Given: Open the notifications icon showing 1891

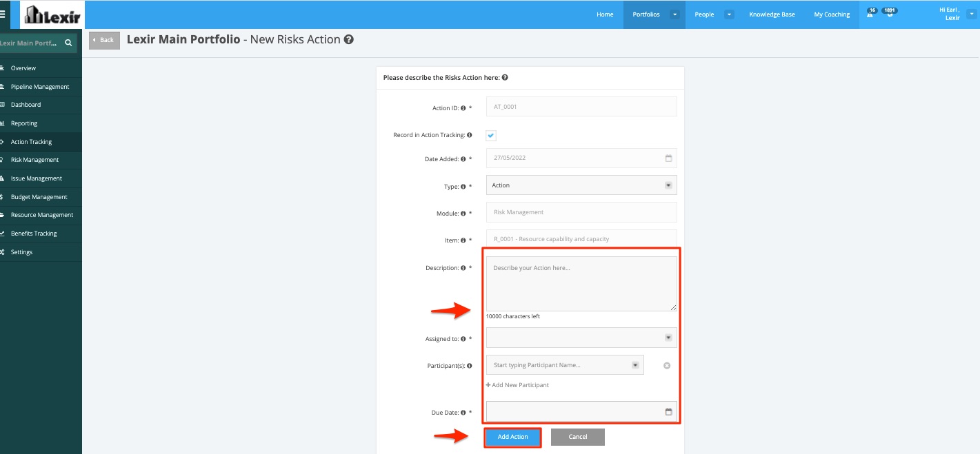Looking at the screenshot, I should coord(890,13).
